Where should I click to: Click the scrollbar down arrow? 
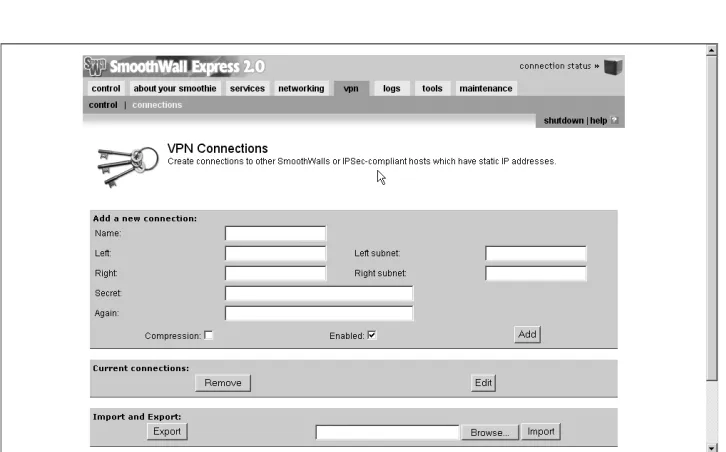pyautogui.click(x=712, y=447)
